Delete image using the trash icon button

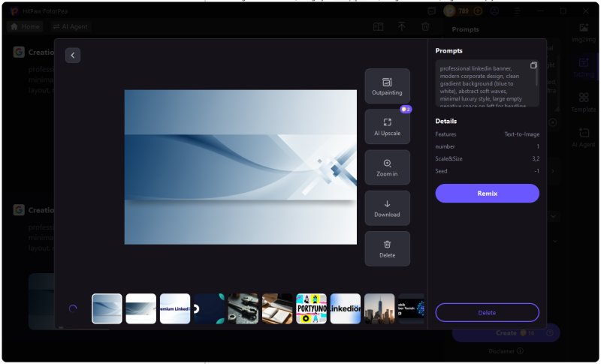point(387,248)
